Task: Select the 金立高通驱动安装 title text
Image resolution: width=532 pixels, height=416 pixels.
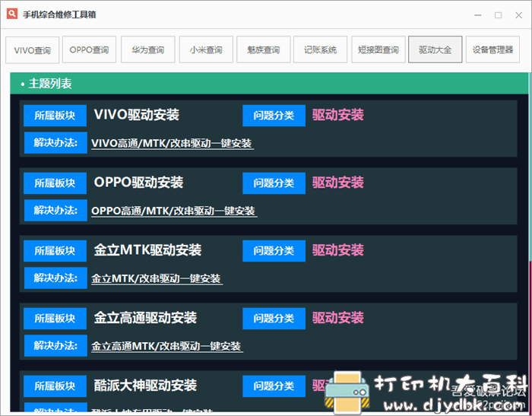Action: (145, 318)
